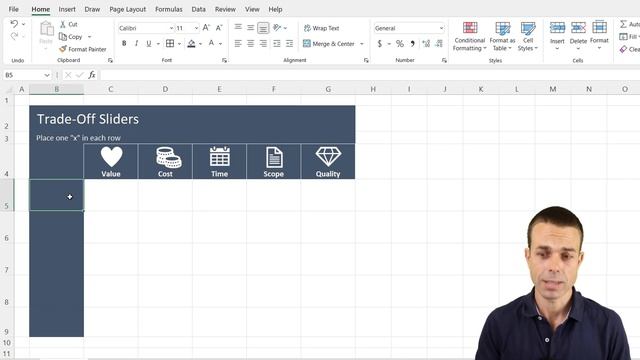The height and width of the screenshot is (360, 640).
Task: Align text right in the cell
Action: click(x=263, y=43)
